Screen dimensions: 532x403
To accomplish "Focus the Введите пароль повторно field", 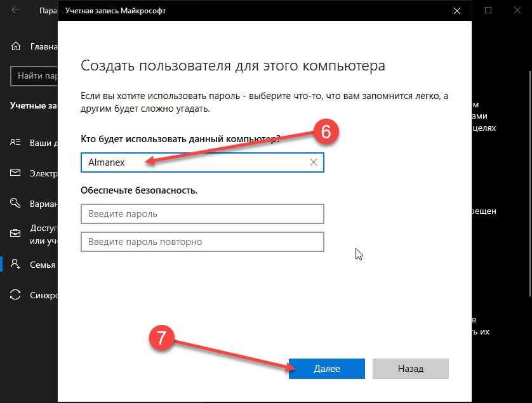I will click(x=203, y=242).
